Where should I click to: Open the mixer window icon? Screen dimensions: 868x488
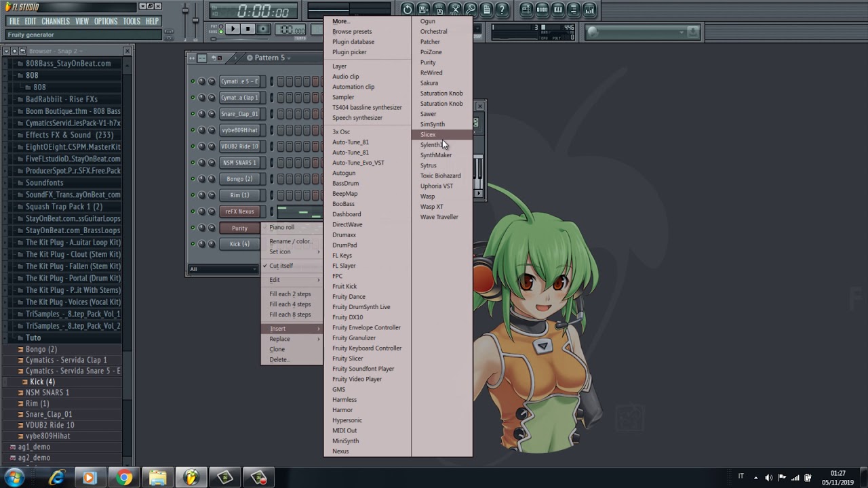tap(589, 9)
